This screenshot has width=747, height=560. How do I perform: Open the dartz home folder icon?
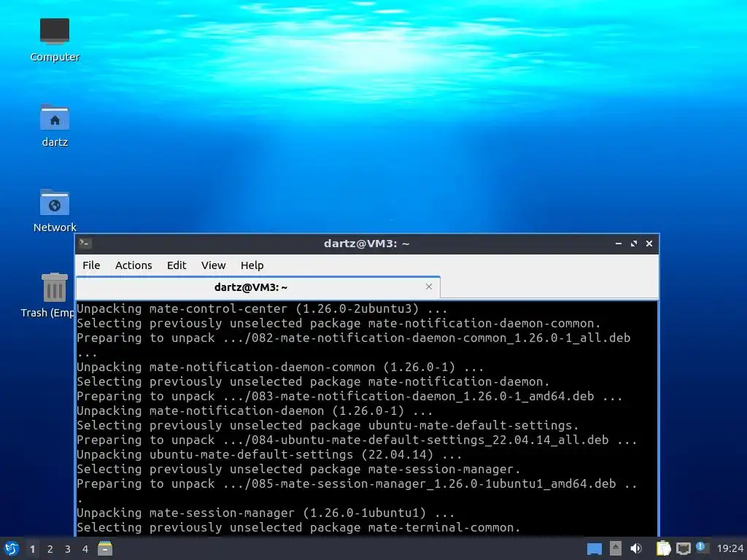[x=54, y=125]
